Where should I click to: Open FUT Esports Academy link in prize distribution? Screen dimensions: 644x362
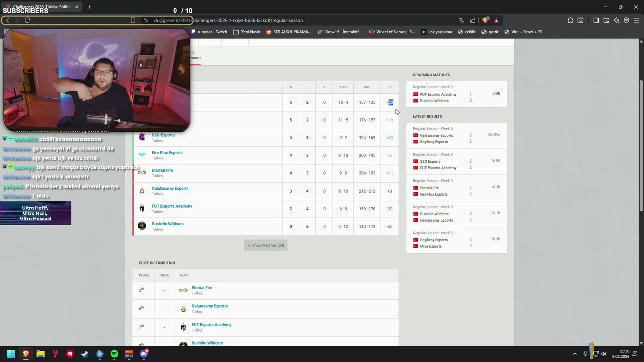point(211,325)
